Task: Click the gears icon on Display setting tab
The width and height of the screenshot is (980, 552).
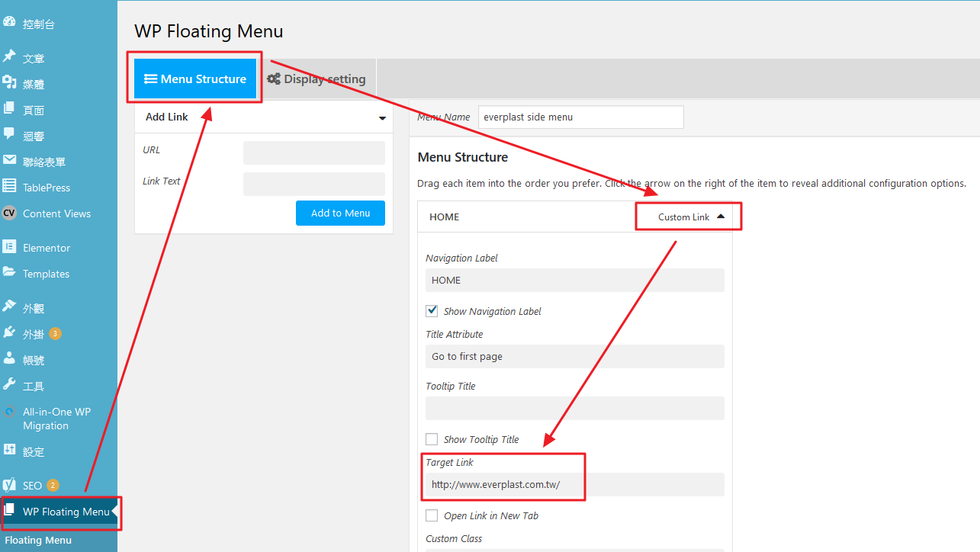Action: 274,79
